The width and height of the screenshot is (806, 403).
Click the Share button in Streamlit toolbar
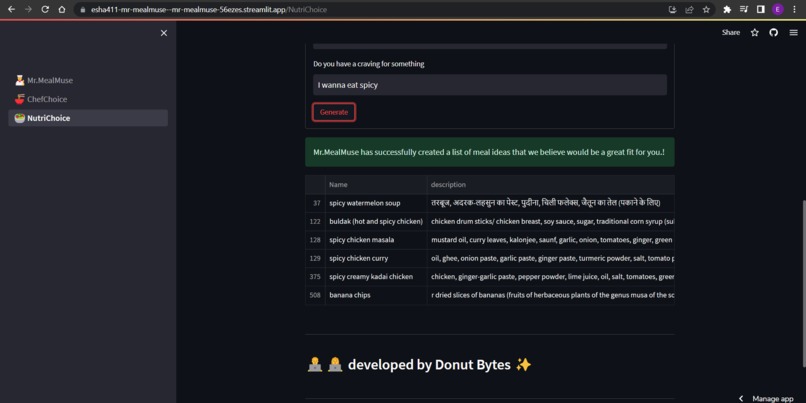tap(731, 32)
